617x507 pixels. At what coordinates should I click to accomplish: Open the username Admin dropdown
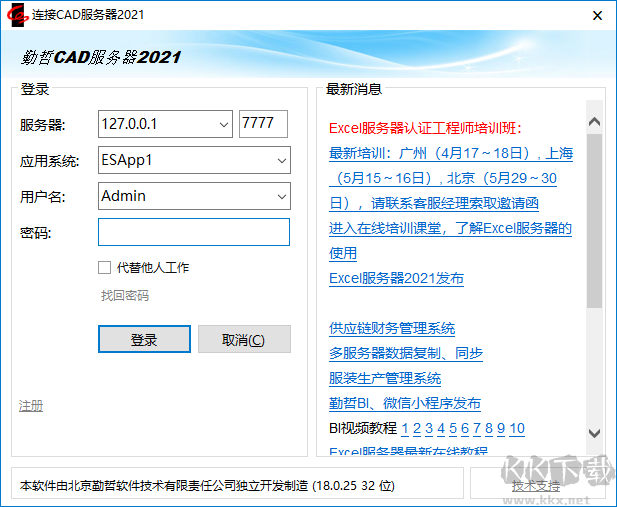(281, 196)
